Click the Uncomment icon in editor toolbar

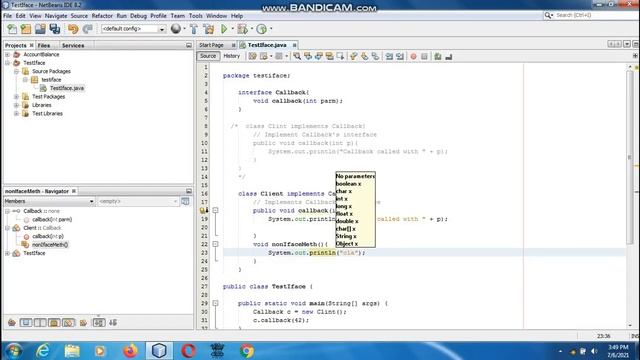coord(449,56)
